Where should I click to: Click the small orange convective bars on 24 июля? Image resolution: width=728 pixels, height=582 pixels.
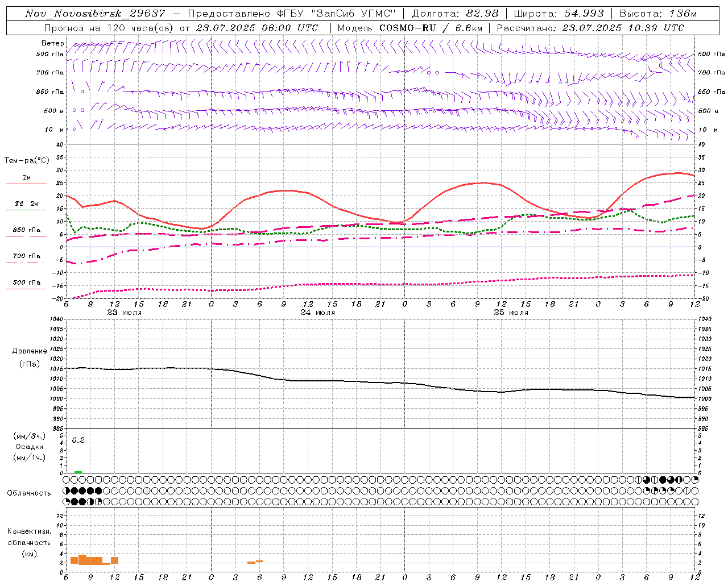pos(255,562)
